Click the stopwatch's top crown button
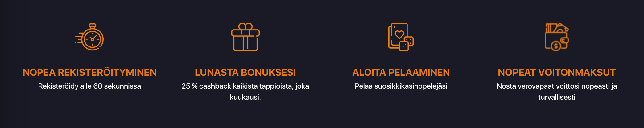 [92, 25]
